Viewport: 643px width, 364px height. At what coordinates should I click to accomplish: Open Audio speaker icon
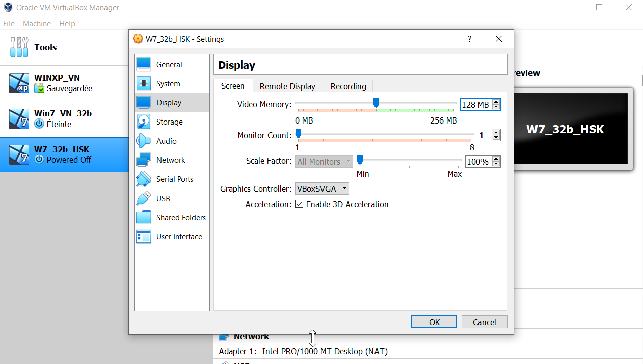point(144,141)
